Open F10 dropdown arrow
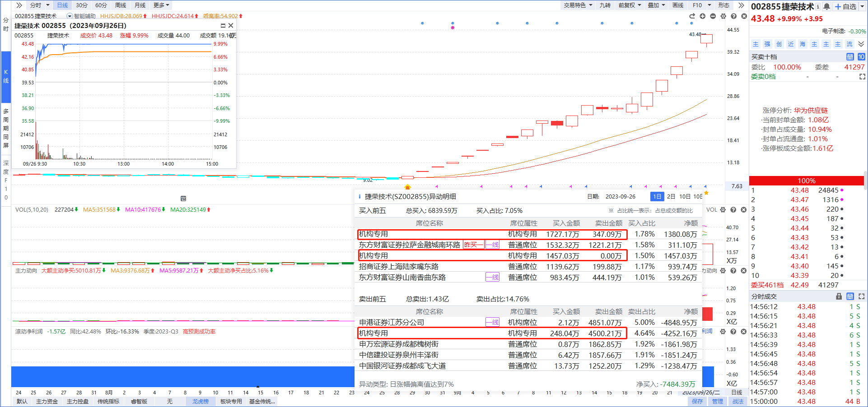The height and width of the screenshot is (407, 868). coord(709,5)
